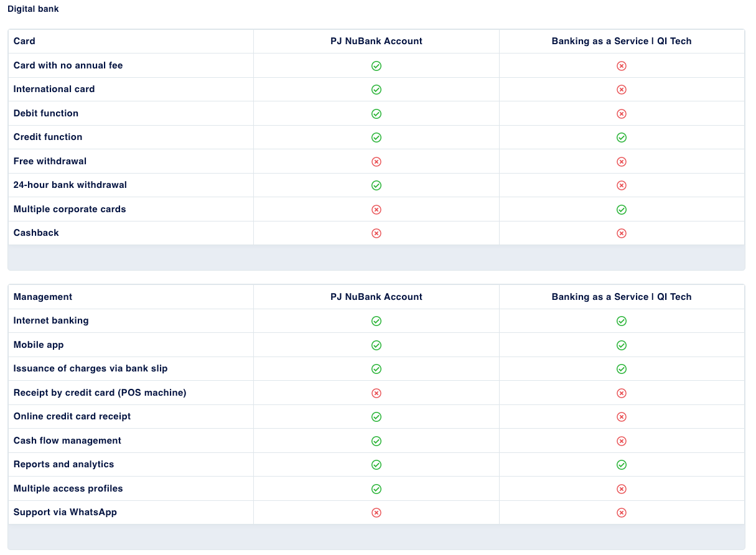Image resolution: width=756 pixels, height=555 pixels.
Task: Click PJ NuBank Account header in Management table
Action: [x=376, y=297]
